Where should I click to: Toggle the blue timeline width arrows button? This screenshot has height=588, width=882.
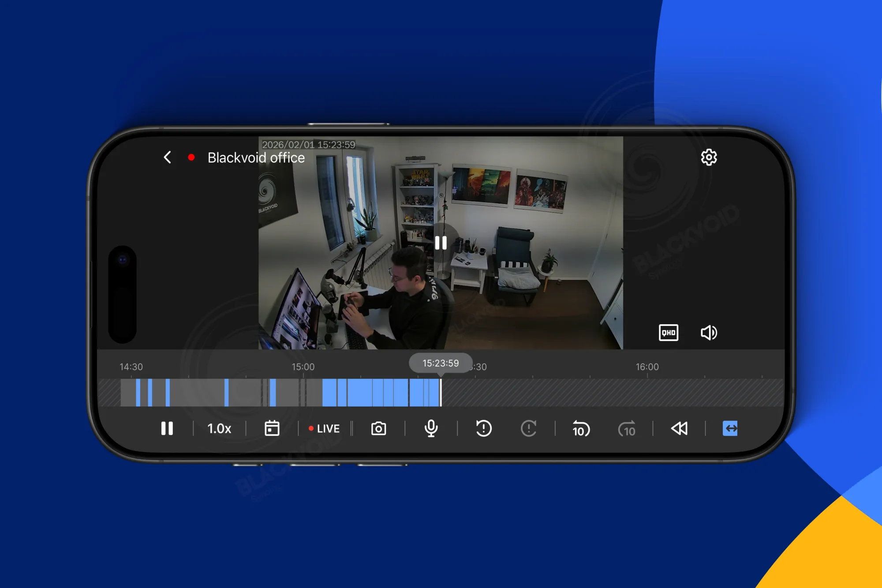[730, 428]
